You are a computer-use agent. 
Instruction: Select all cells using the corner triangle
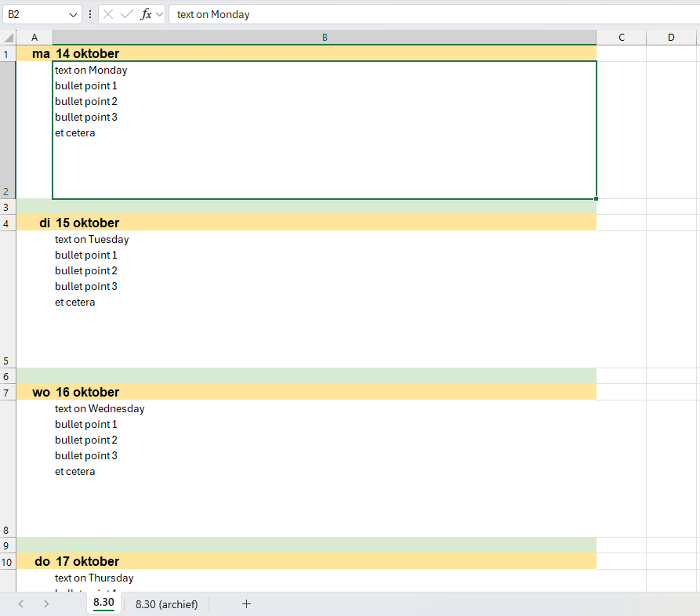[x=6, y=37]
